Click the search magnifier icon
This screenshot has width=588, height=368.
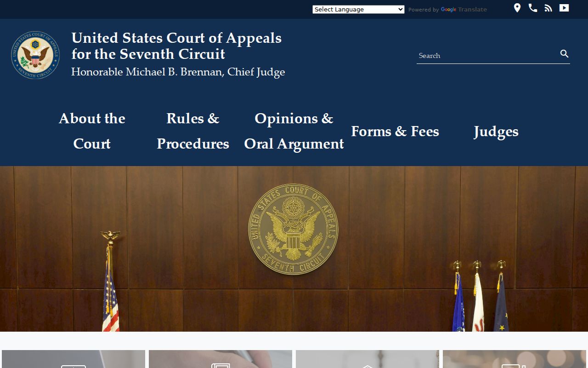pos(565,54)
